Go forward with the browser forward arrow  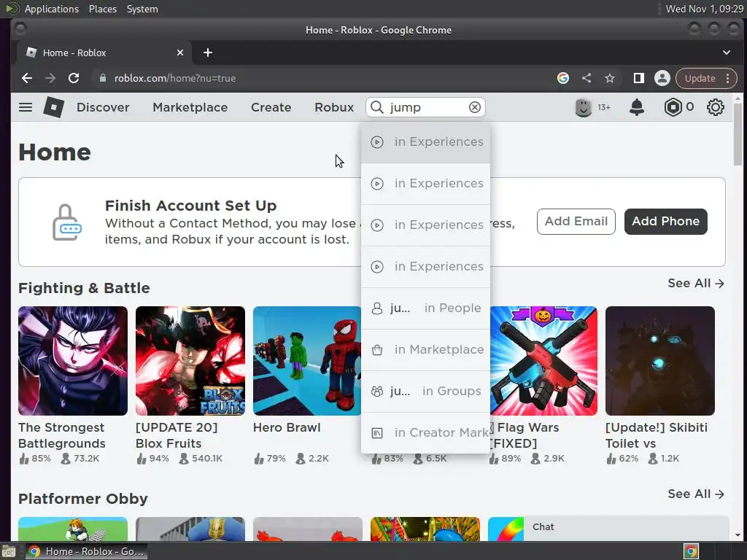point(50,78)
